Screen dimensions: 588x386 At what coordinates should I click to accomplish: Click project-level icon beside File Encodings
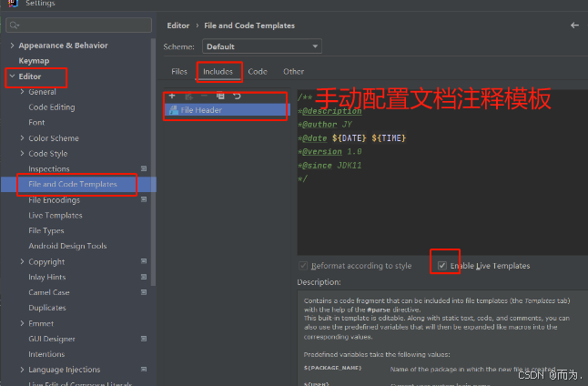tap(144, 199)
